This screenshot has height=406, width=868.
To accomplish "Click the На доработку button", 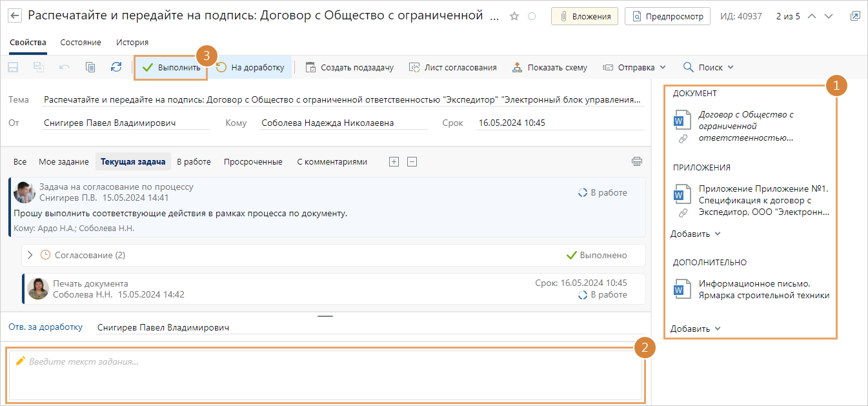I will [250, 67].
